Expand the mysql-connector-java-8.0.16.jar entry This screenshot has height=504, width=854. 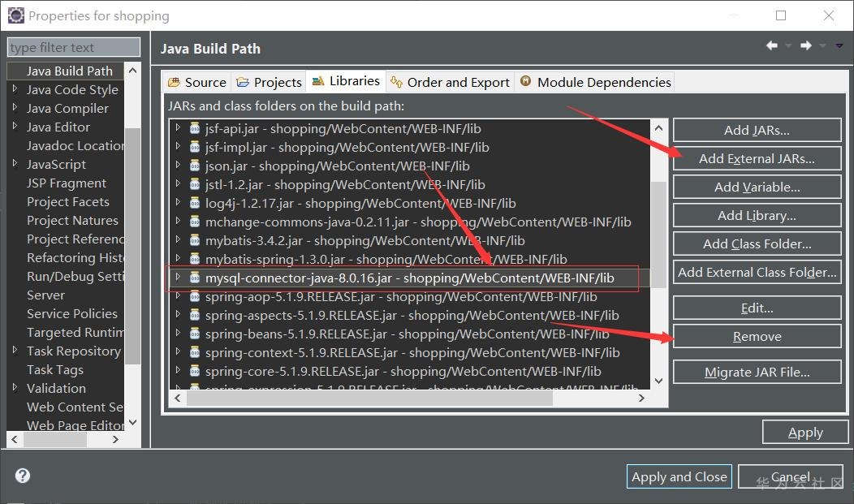[178, 277]
